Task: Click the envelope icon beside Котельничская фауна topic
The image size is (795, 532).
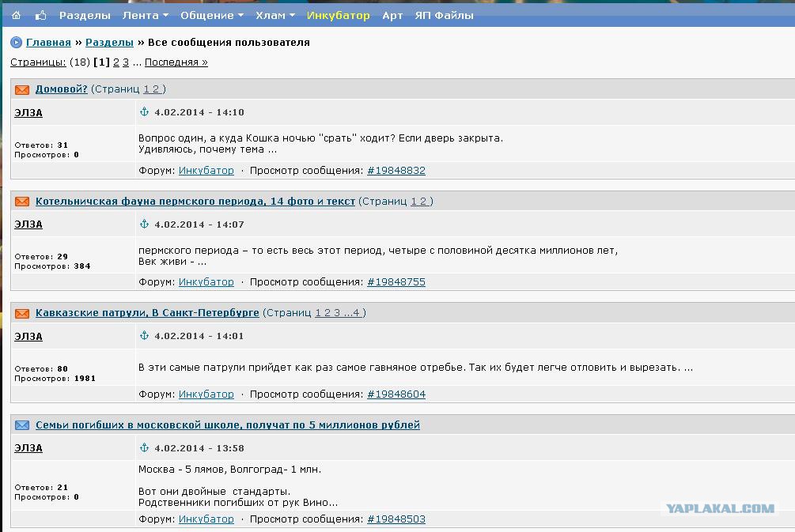Action: click(x=22, y=202)
